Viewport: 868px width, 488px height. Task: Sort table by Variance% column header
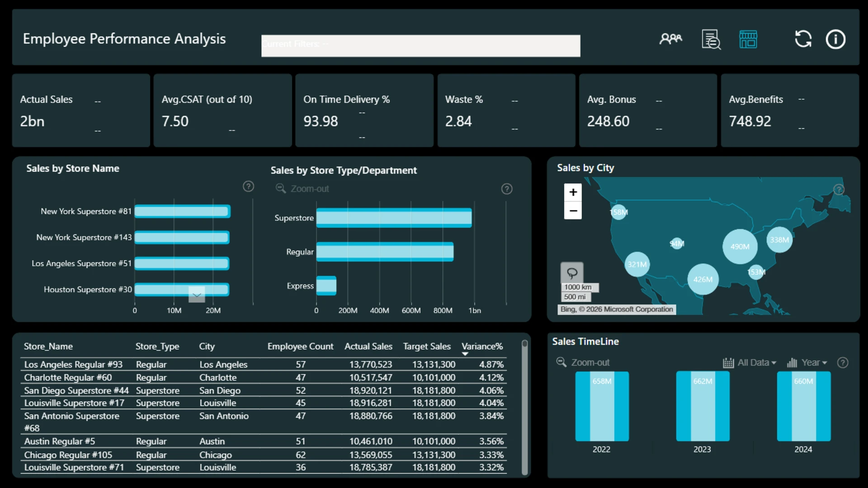pos(482,347)
